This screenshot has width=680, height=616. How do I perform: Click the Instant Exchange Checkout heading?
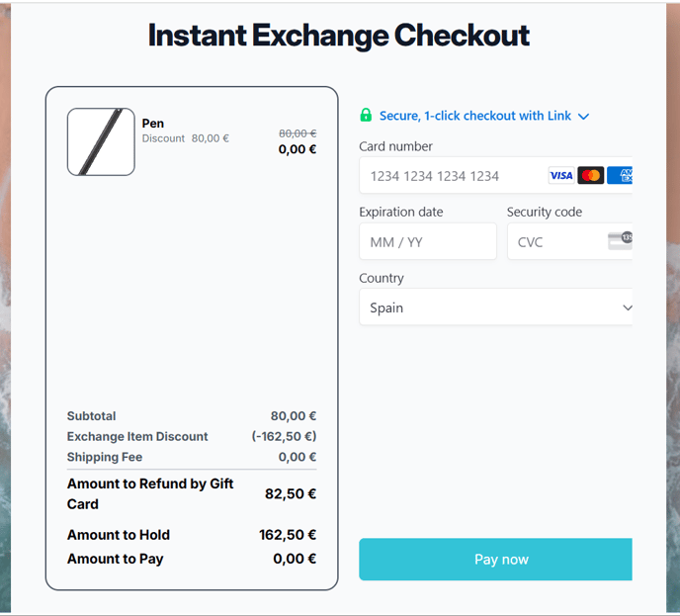coord(339,35)
